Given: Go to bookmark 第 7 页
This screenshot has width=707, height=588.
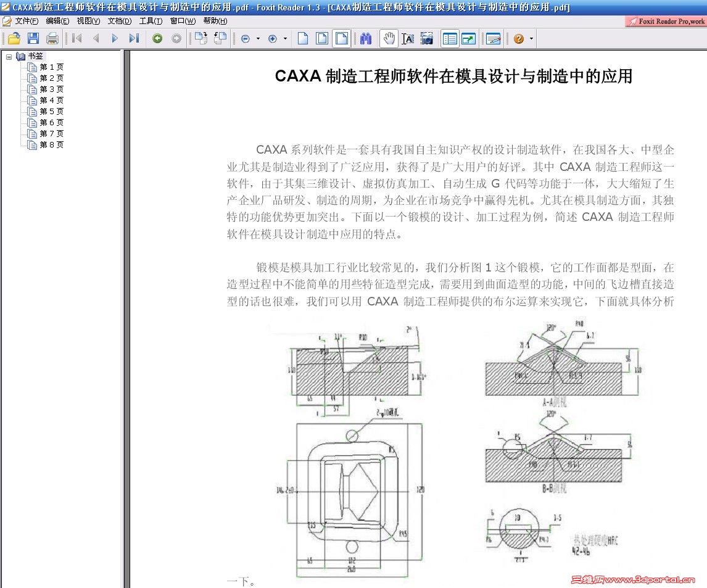Looking at the screenshot, I should 51,134.
